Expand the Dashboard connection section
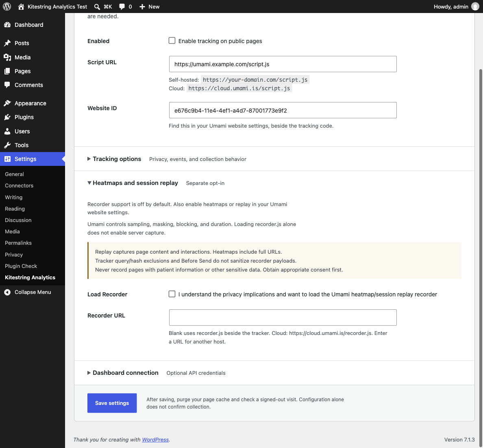The width and height of the screenshot is (483, 448). pyautogui.click(x=123, y=373)
